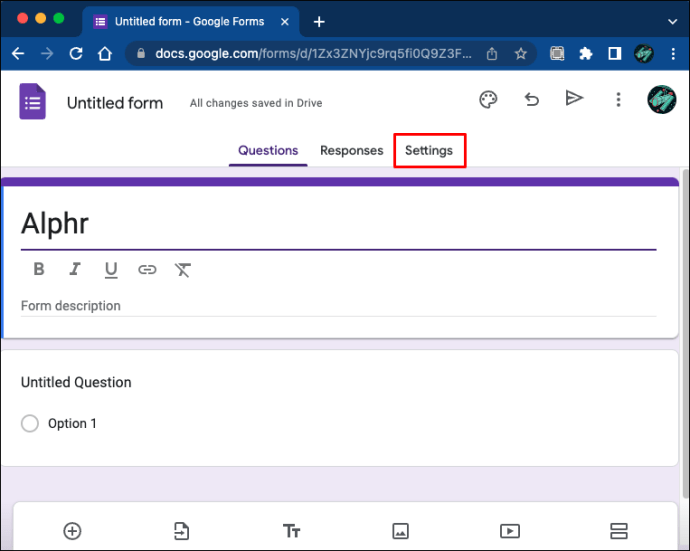Open the More options three-dot menu
The image size is (690, 551).
[x=619, y=99]
